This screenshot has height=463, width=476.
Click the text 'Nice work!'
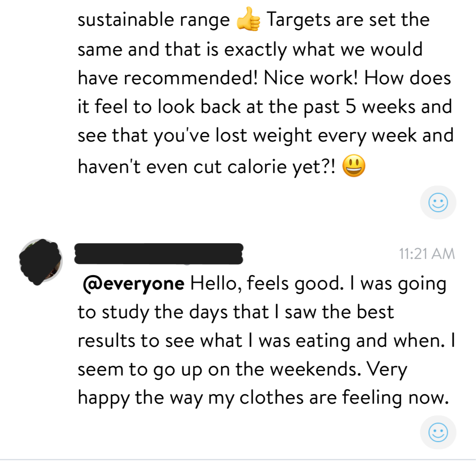coord(310,77)
